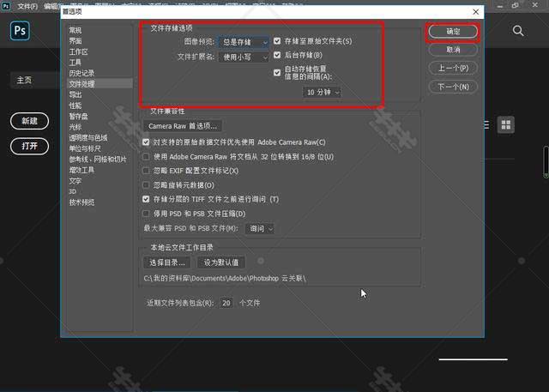The width and height of the screenshot is (549, 392).
Task: Select 光标 preferences category
Action: (75, 127)
